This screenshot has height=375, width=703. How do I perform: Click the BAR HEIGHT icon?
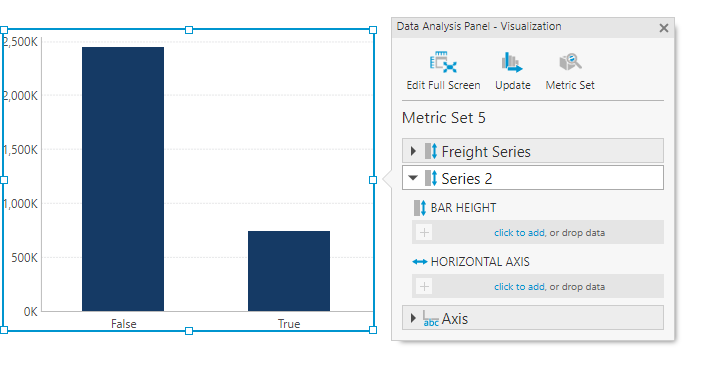pyautogui.click(x=420, y=208)
